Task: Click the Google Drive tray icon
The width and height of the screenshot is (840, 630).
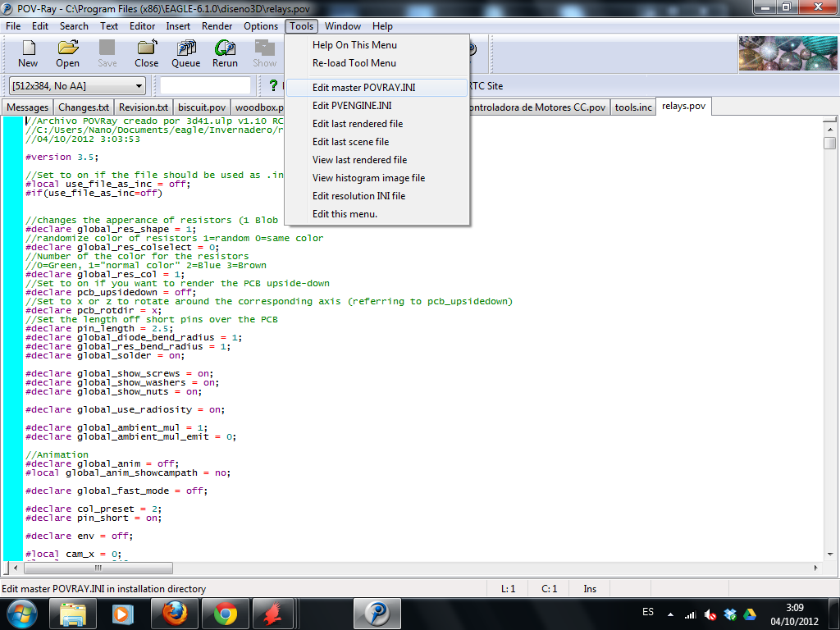Action: [x=750, y=614]
